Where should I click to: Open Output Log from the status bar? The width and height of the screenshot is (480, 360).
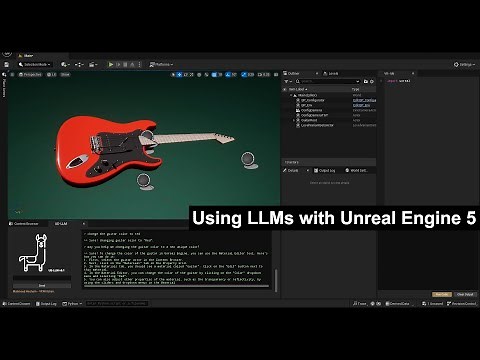click(x=46, y=304)
